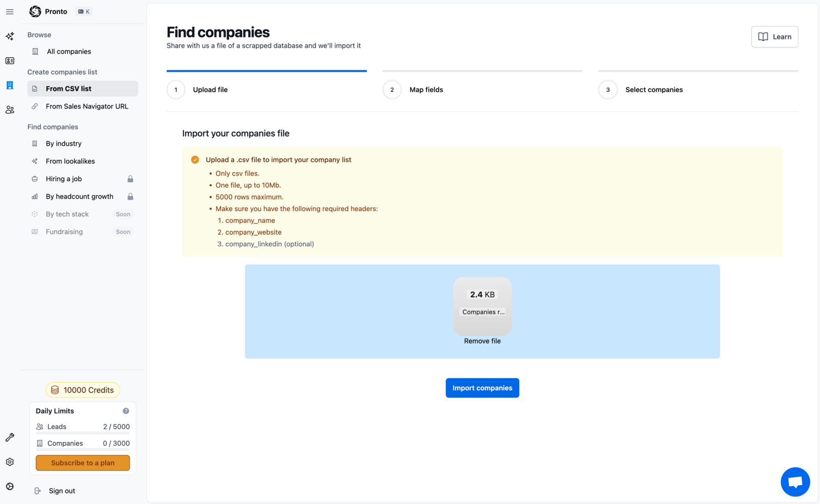820x504 pixels.
Task: Select From Sales Navigator URL
Action: (x=87, y=106)
